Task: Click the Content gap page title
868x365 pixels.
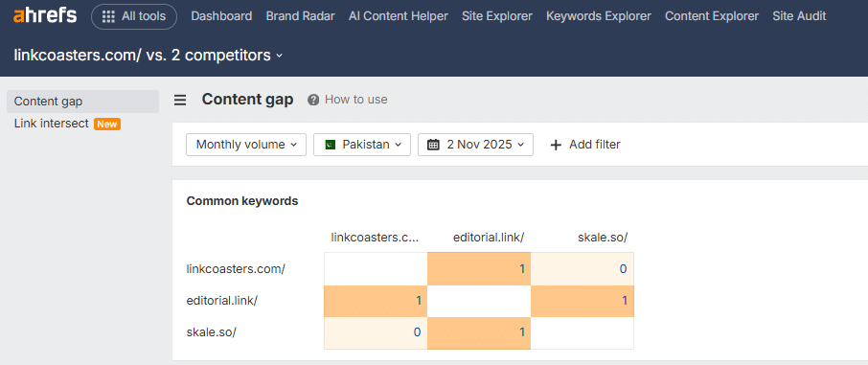Action: 247,100
